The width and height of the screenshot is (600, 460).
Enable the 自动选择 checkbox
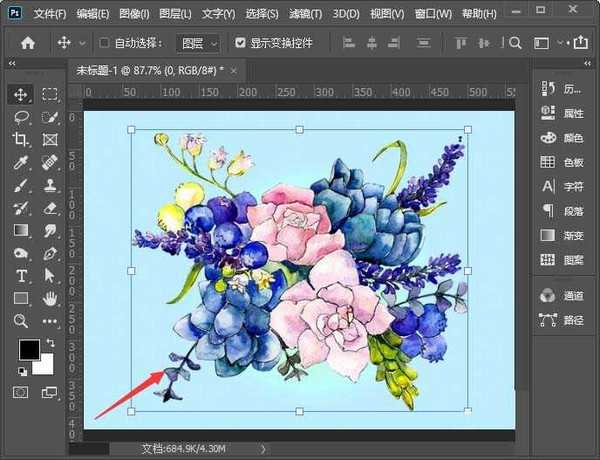(x=105, y=44)
